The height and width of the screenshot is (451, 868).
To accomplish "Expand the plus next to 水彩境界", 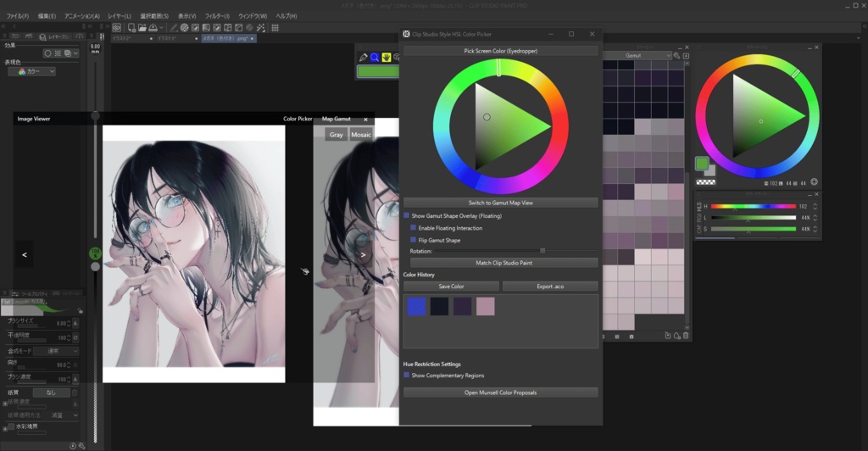I will (5, 428).
